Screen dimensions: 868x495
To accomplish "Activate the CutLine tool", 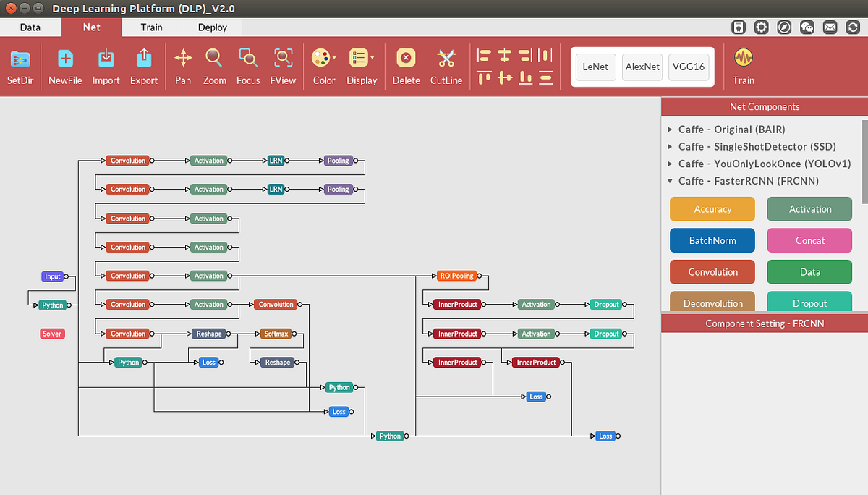I will pos(446,66).
